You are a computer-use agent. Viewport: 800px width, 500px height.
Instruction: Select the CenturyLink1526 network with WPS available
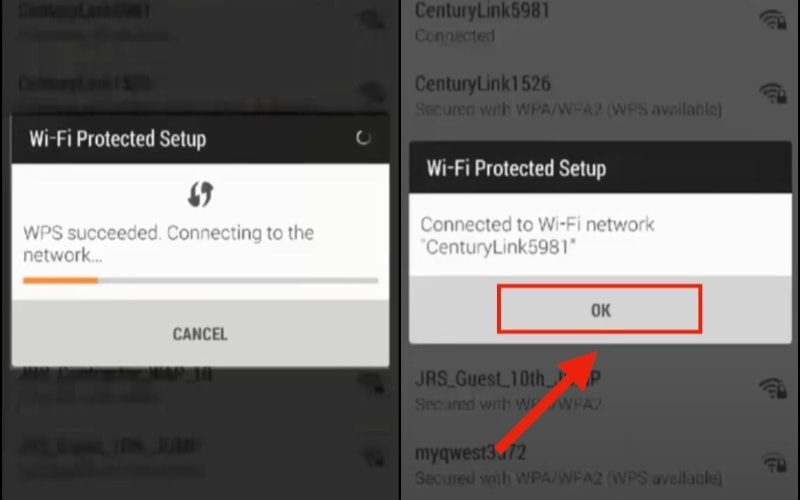tap(600, 96)
